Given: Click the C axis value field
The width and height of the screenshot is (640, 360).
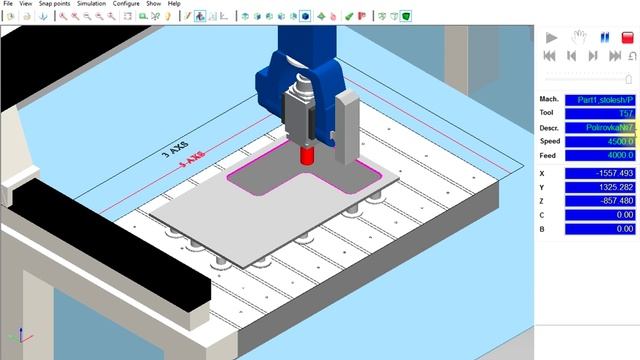Looking at the screenshot, I should pos(600,215).
